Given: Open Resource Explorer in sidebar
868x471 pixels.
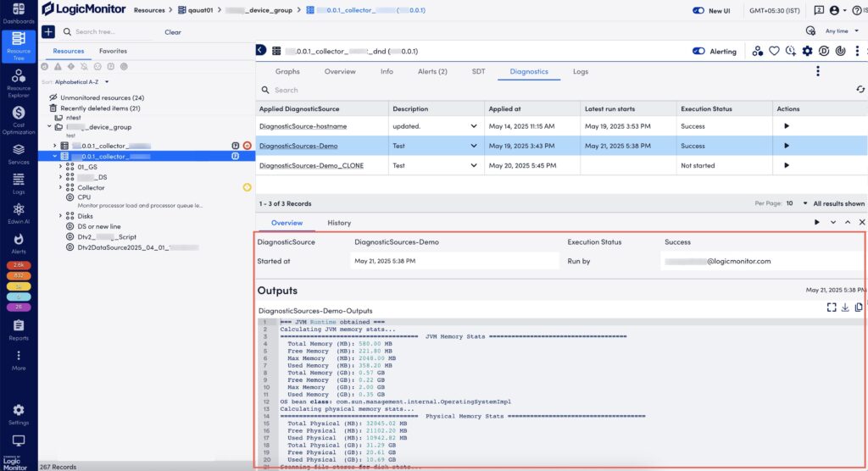Looking at the screenshot, I should (x=19, y=83).
